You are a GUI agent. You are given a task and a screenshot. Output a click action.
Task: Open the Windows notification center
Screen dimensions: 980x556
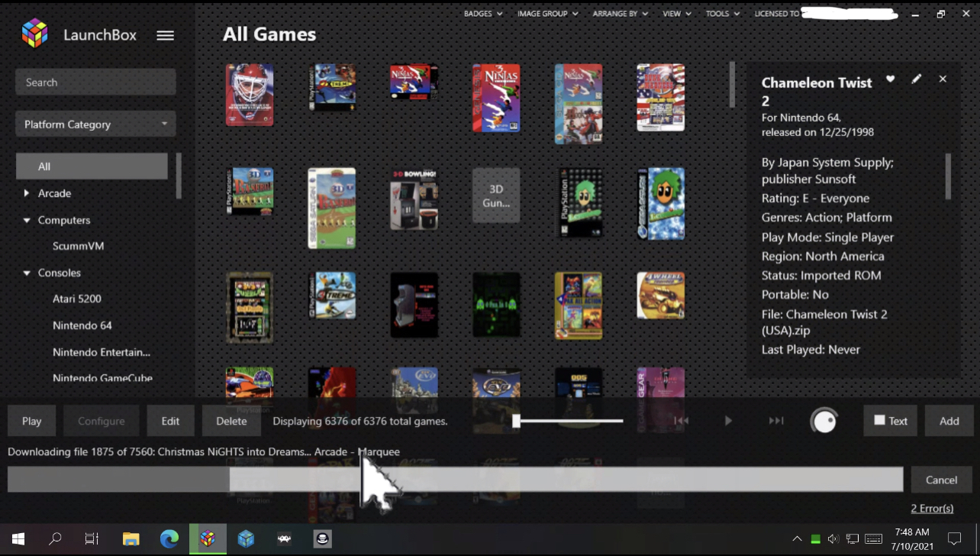coord(954,539)
